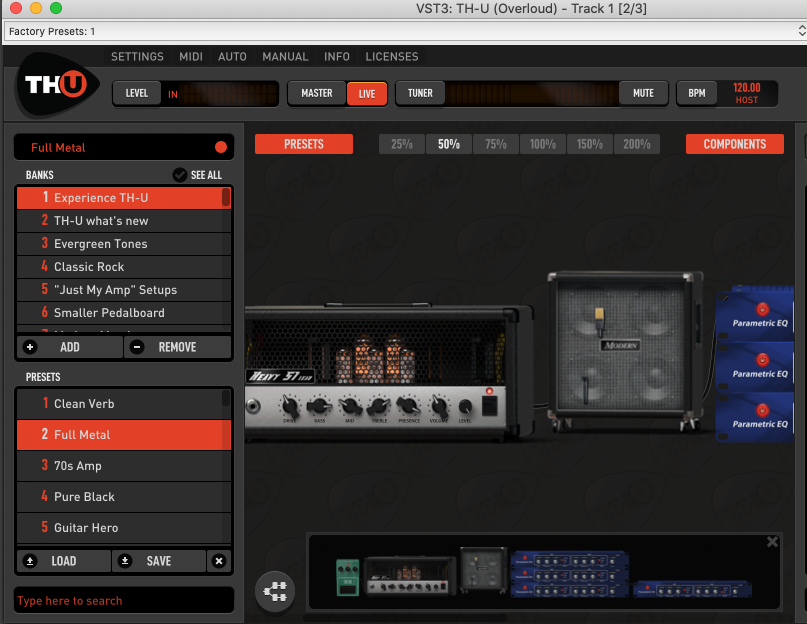
Task: Open the signal routing icon button
Action: 275,591
